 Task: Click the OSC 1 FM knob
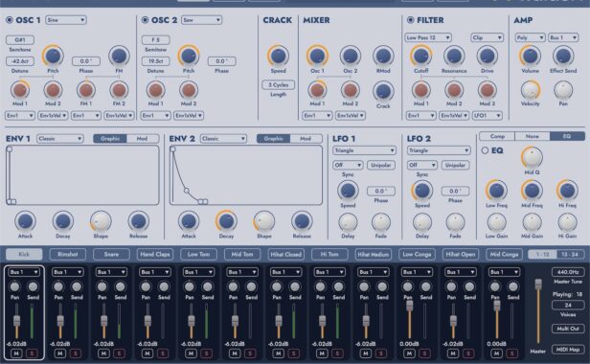point(119,56)
